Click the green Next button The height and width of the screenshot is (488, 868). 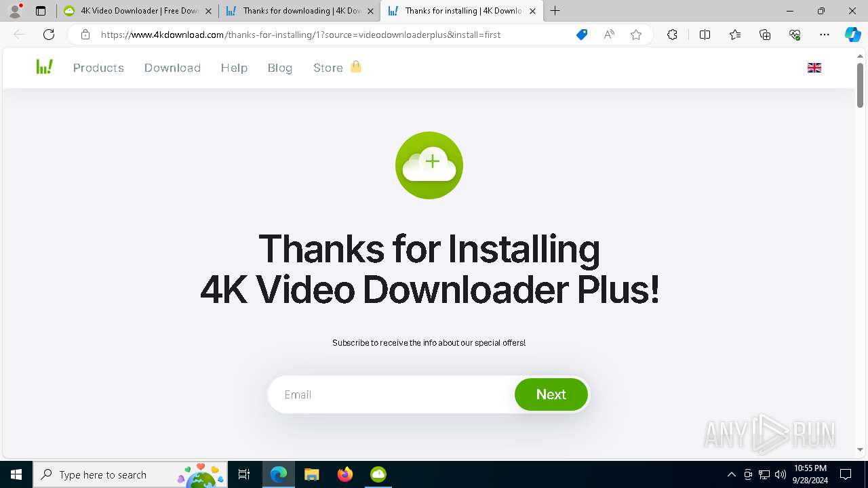click(x=551, y=394)
